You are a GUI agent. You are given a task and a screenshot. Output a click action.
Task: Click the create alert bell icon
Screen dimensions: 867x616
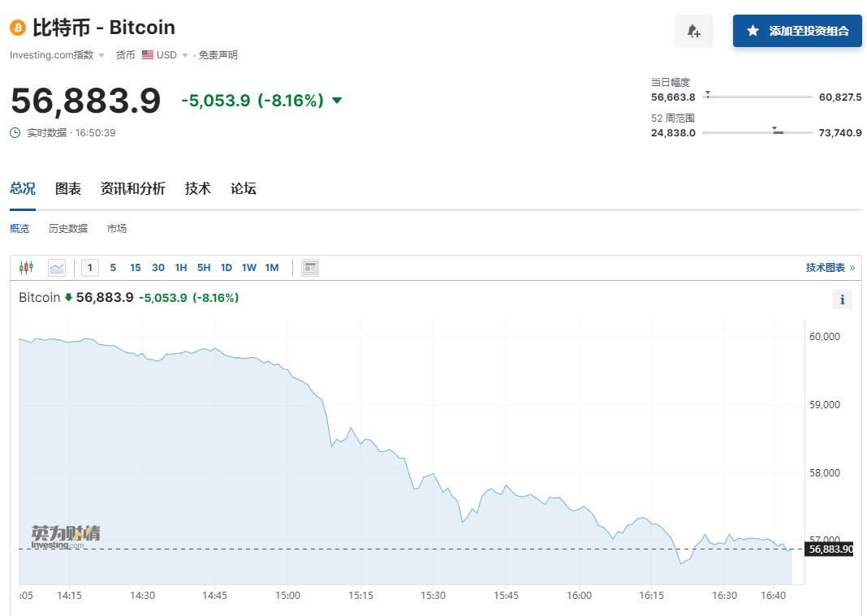693,31
